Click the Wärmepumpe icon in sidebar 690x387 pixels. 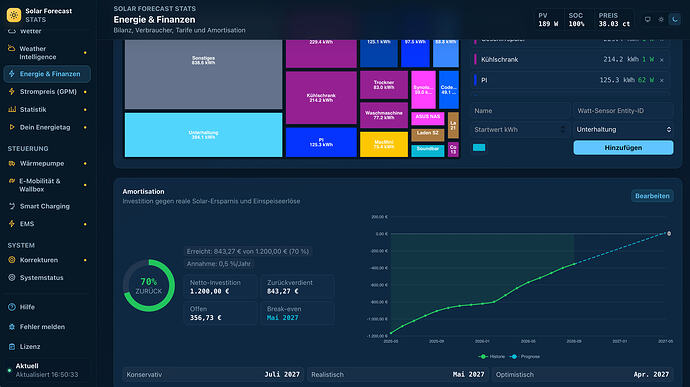[x=12, y=163]
